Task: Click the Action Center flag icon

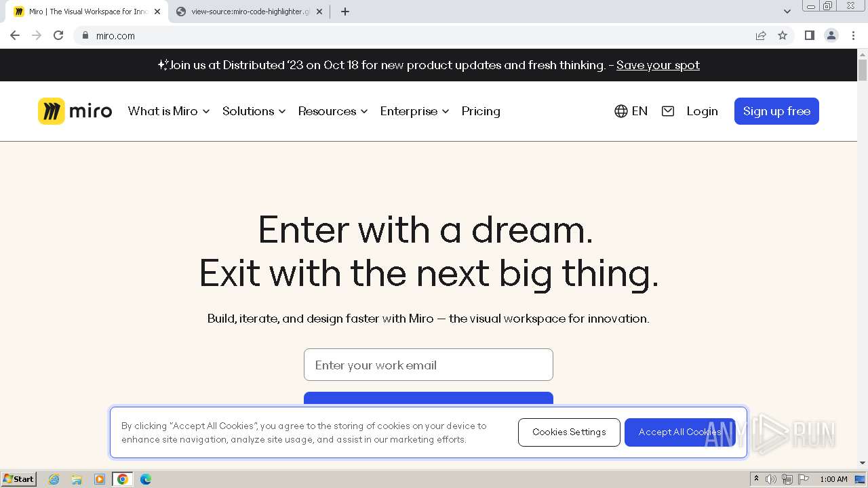Action: pyautogui.click(x=804, y=479)
